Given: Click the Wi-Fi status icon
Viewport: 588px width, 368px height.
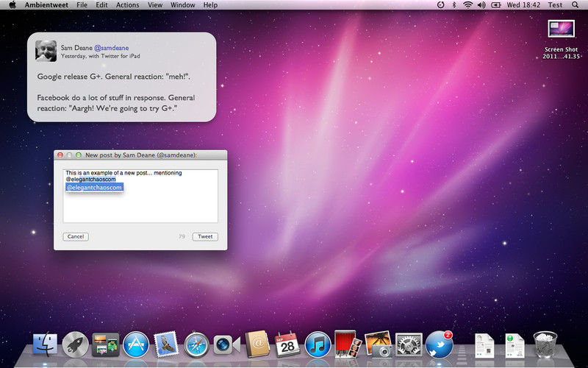Looking at the screenshot, I should pos(467,5).
